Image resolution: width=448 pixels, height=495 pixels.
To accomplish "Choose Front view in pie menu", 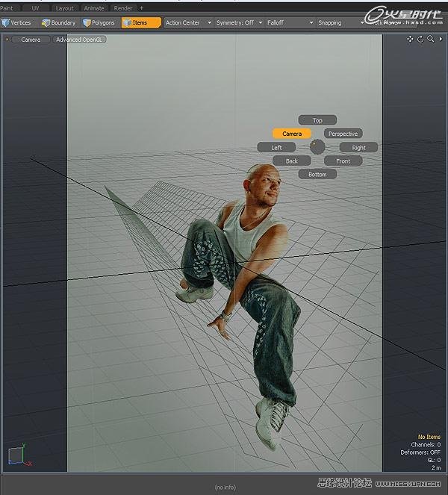I will (x=343, y=161).
